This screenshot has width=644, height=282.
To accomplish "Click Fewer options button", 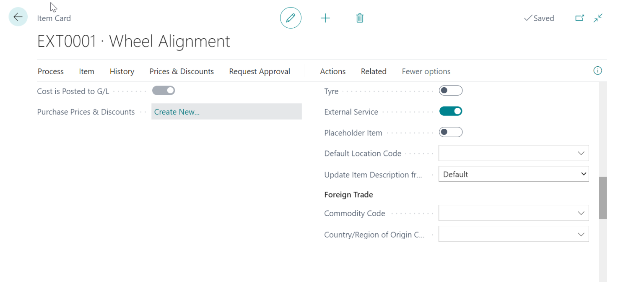I will click(426, 71).
